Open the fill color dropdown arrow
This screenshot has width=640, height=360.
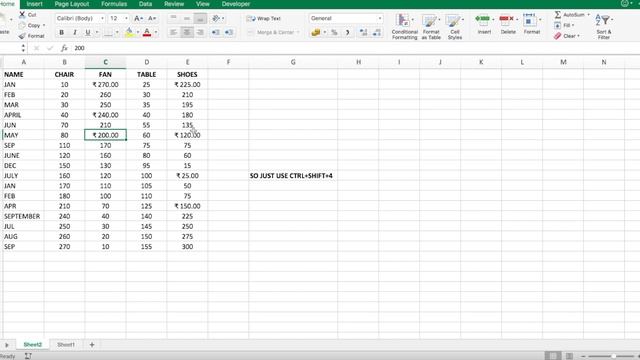(138, 32)
